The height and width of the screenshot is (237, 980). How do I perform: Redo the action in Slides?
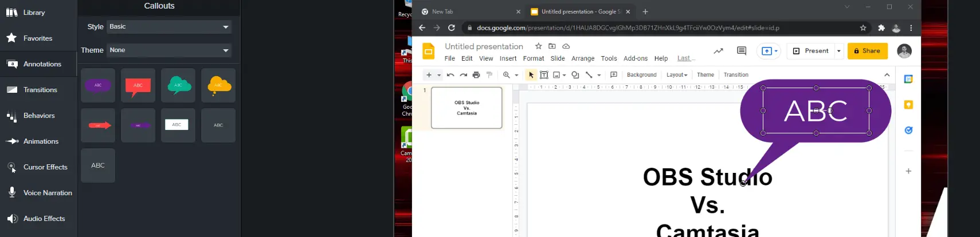click(463, 75)
